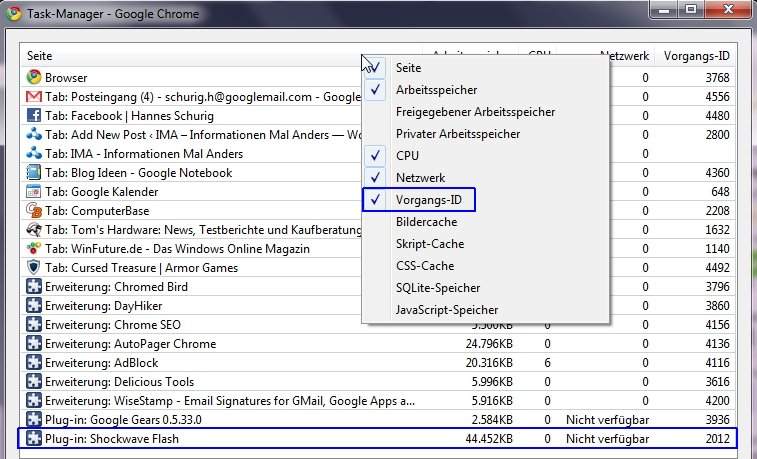Enable the CSS-Cache column
Image resolution: width=757 pixels, height=459 pixels.
[x=485, y=265]
